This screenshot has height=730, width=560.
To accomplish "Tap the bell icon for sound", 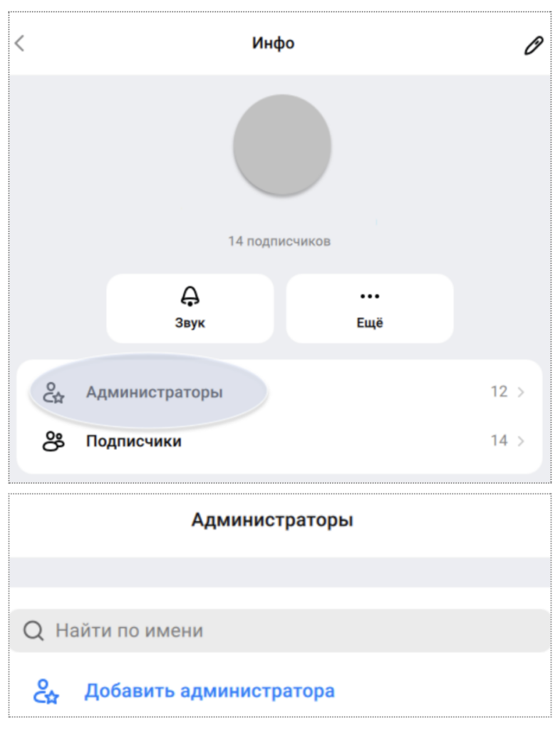I will pyautogui.click(x=190, y=296).
